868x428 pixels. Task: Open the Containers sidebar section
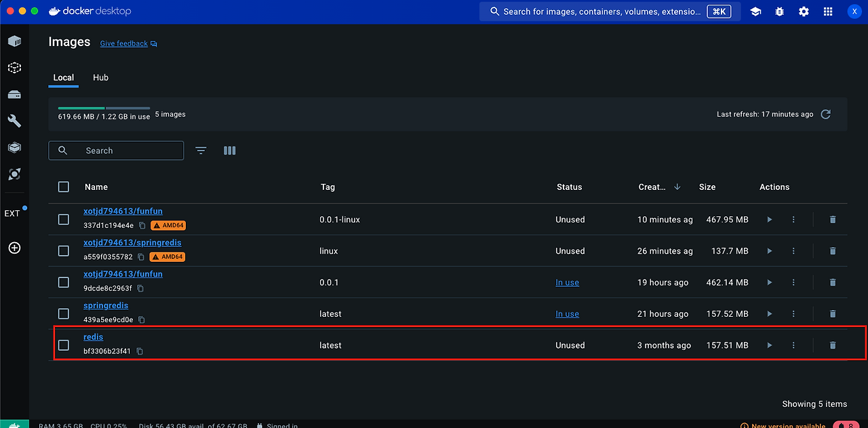tap(14, 41)
